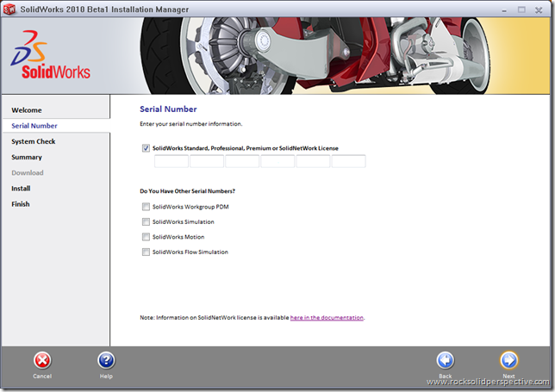This screenshot has width=555, height=392.
Task: Enable SolidWorks Flow Simulation checkbox
Action: [146, 252]
